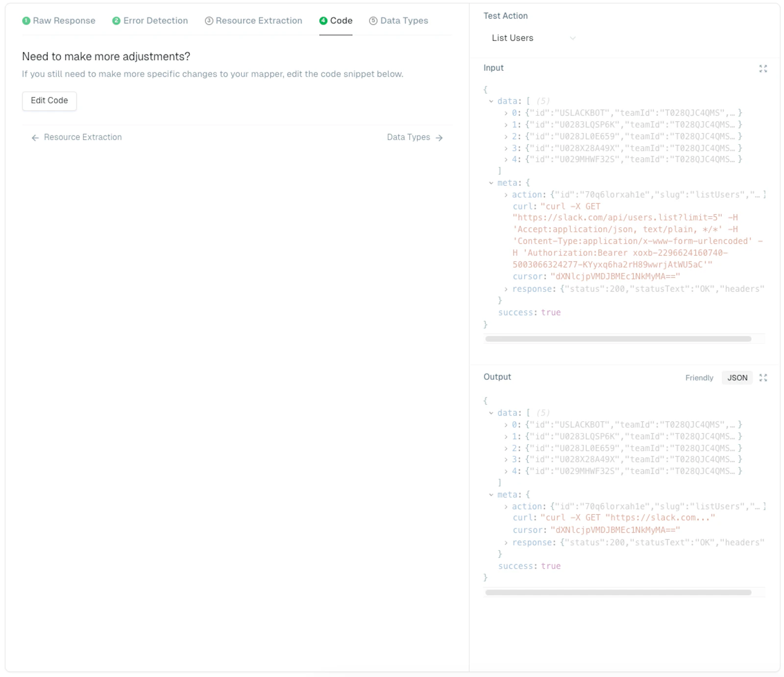Viewport: 784px width, 677px height.
Task: Expand the response object in Input
Action: pyautogui.click(x=506, y=289)
